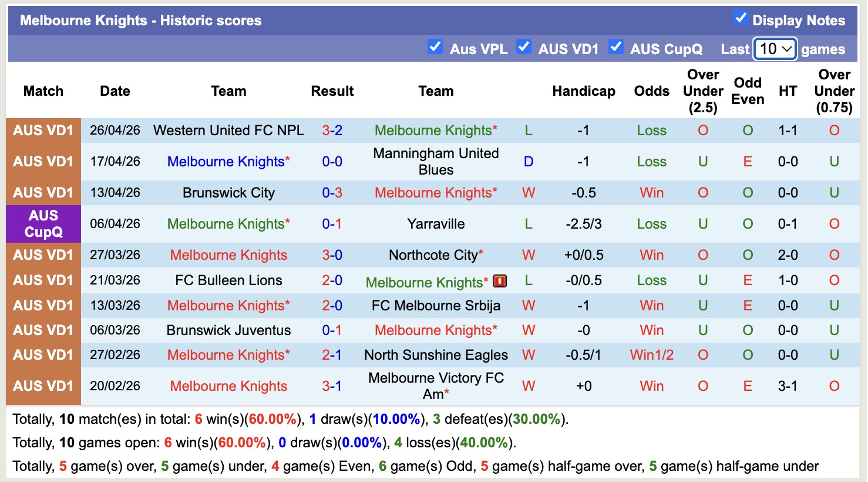The height and width of the screenshot is (482, 868).
Task: Click the Yarraville team name
Action: click(x=436, y=224)
